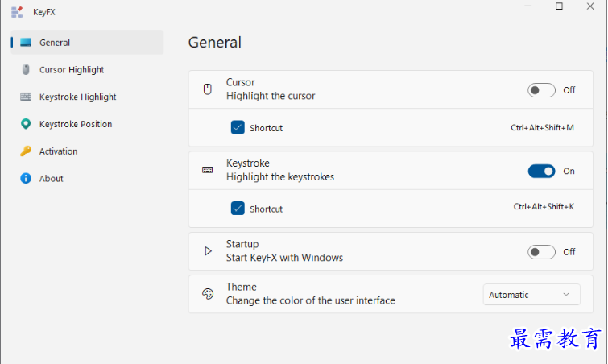Click the mouse icon in Cursor card
The height and width of the screenshot is (364, 608).
208,89
